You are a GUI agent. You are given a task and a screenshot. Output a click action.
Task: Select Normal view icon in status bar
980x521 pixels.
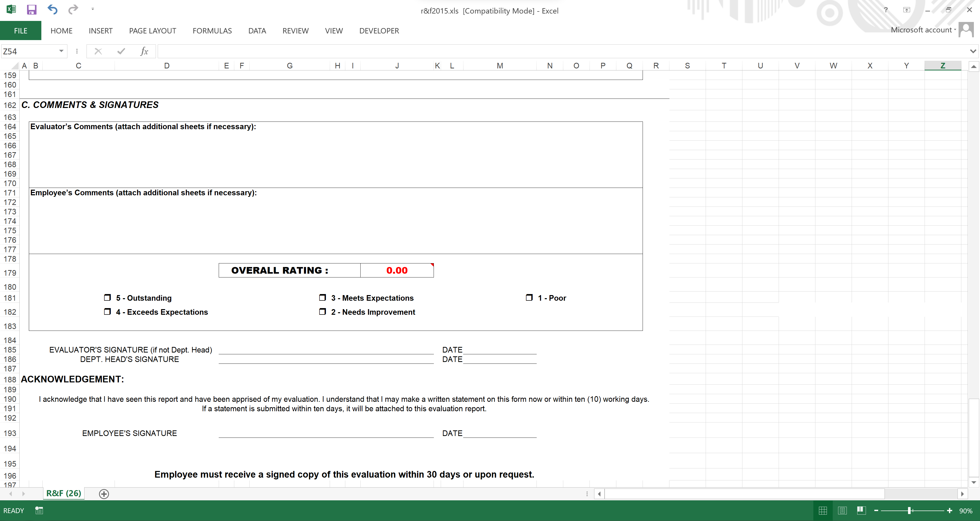point(823,510)
